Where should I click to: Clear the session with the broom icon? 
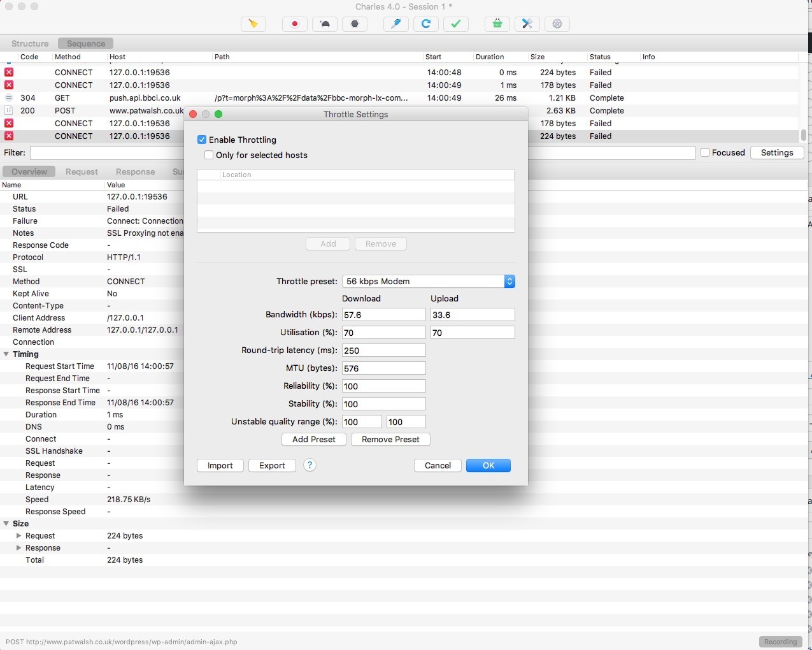click(253, 24)
